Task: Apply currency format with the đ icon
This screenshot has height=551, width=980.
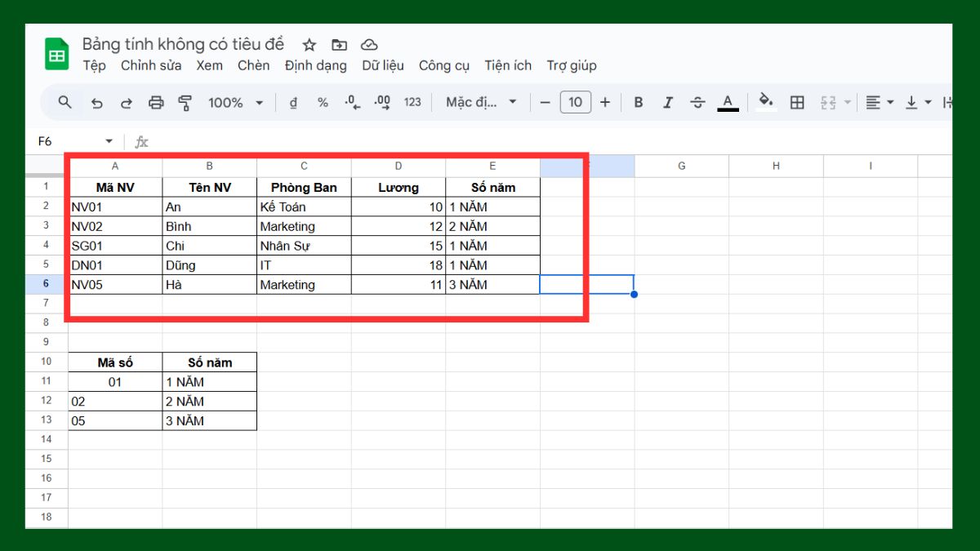Action: pos(293,102)
